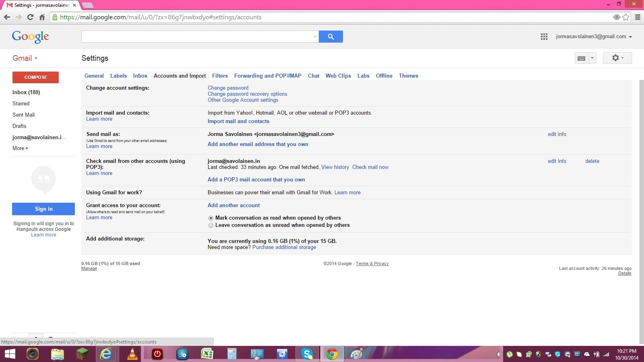
Task: Expand the Gmail dropdown menu
Action: pos(25,58)
